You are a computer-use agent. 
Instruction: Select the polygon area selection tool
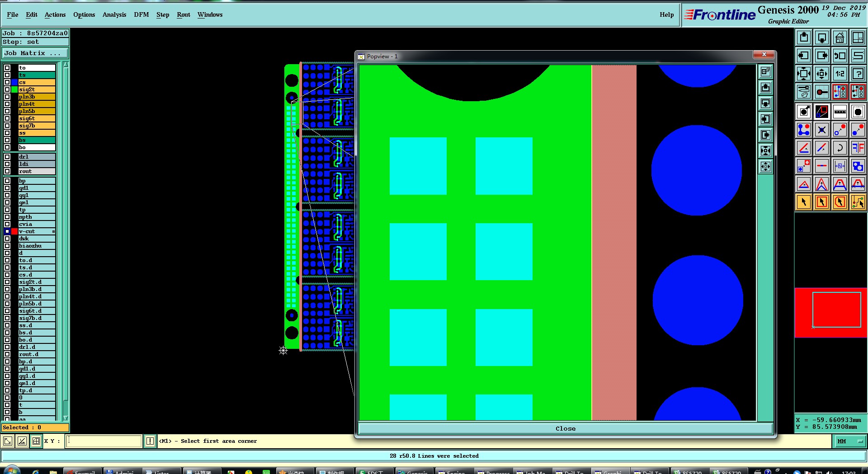840,202
